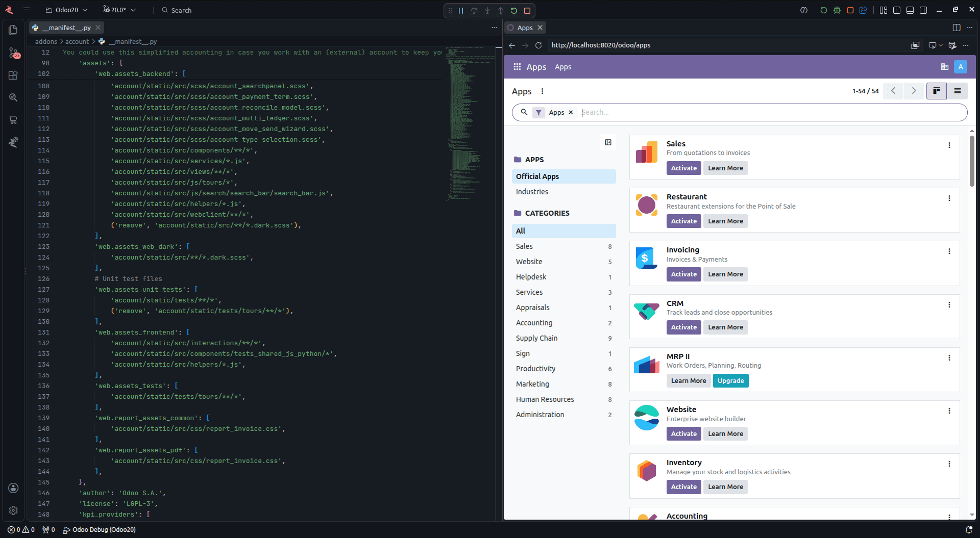Open the Odoo home menu grid icon
The image size is (980, 538).
(x=517, y=67)
